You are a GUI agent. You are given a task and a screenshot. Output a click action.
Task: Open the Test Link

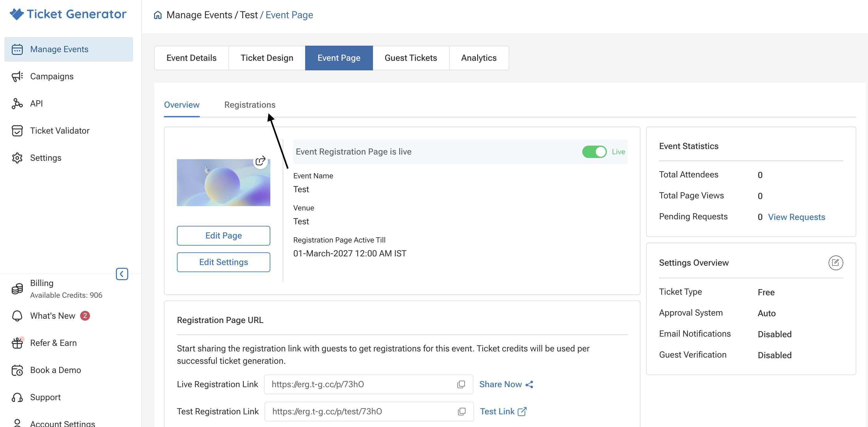click(503, 412)
